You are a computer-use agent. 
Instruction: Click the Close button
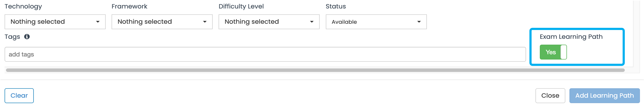550,96
